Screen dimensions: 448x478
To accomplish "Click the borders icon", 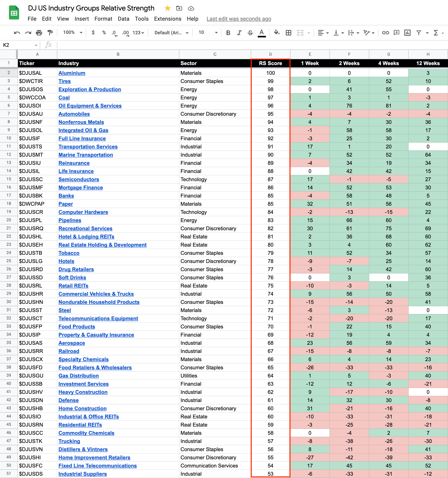I will click(x=288, y=33).
